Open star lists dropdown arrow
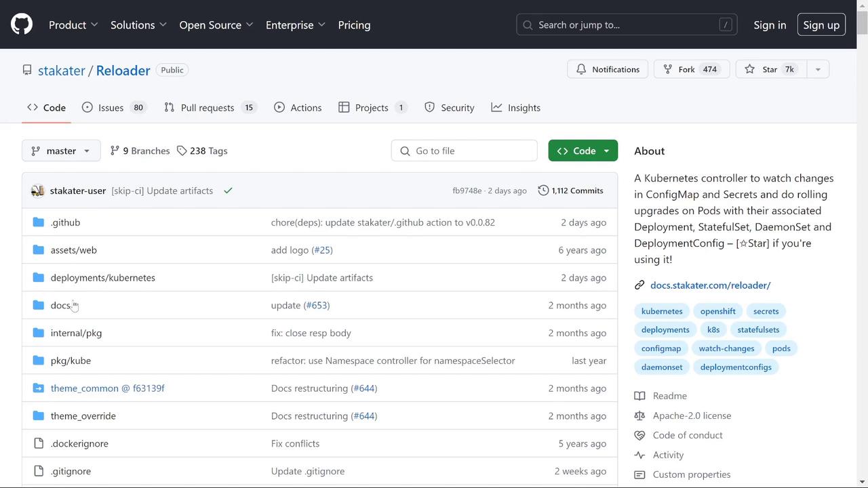Image resolution: width=868 pixels, height=488 pixels. [x=818, y=69]
